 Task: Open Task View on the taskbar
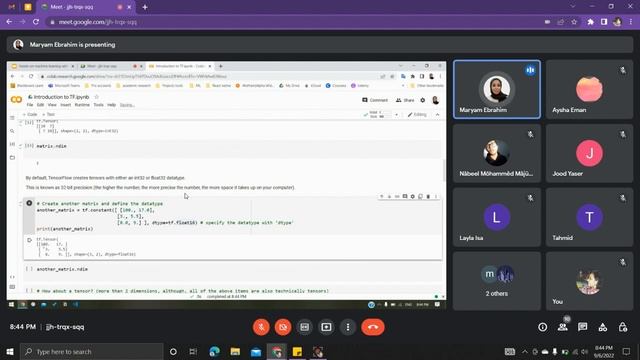[193, 351]
